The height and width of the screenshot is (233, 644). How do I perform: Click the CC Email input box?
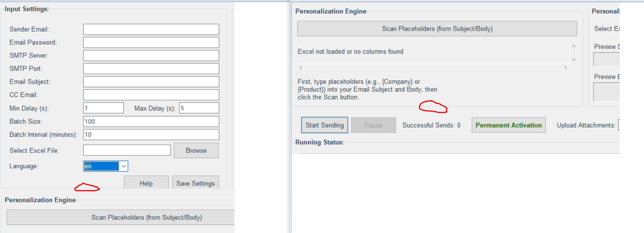click(x=151, y=95)
